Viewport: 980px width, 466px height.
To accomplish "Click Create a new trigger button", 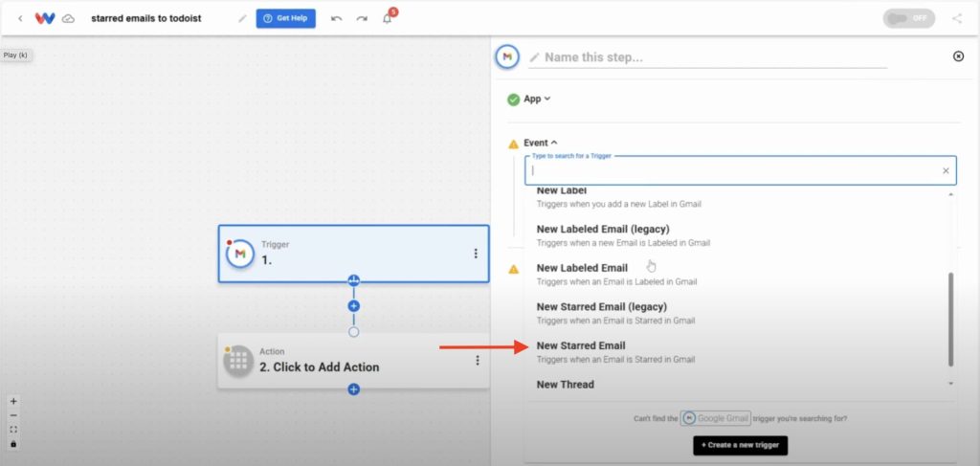I will (740, 445).
